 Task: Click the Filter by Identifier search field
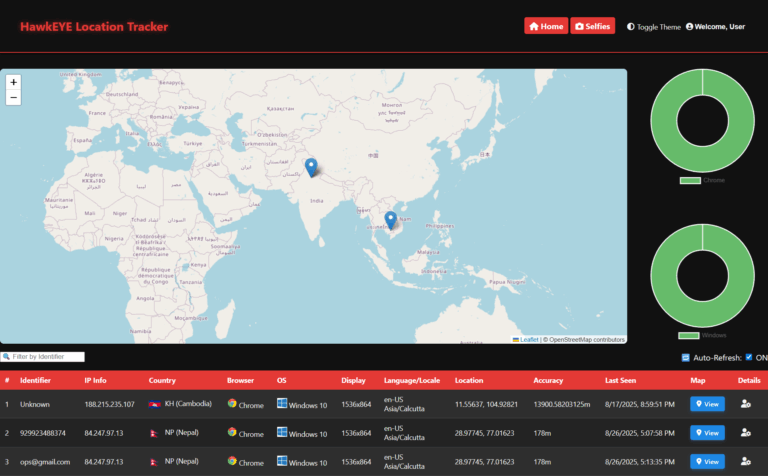pyautogui.click(x=47, y=356)
